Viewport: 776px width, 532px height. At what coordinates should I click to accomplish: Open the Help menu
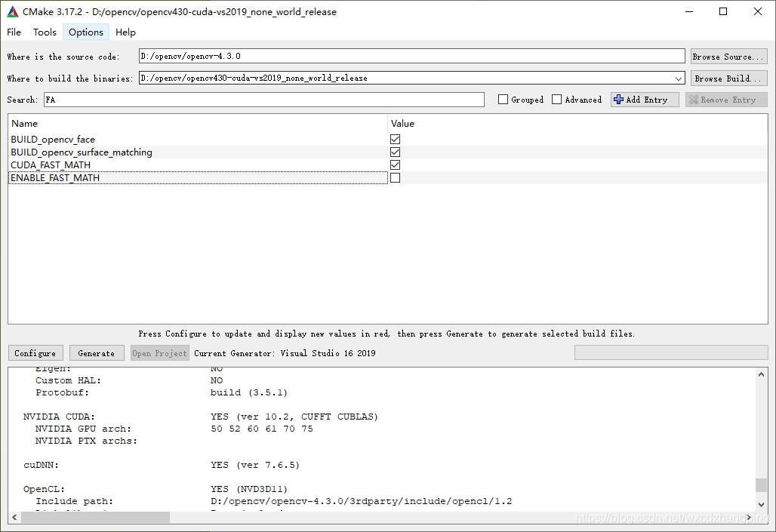tap(125, 32)
